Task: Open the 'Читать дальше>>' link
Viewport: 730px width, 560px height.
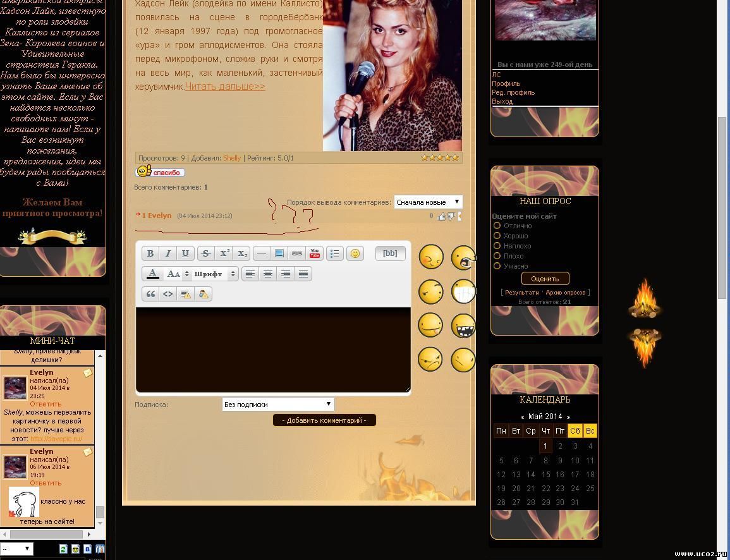Action: tap(225, 87)
